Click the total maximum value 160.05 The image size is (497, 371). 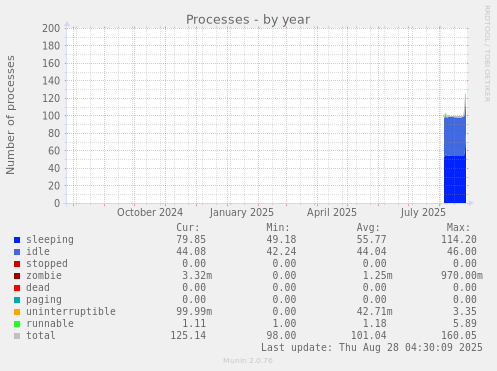459,336
